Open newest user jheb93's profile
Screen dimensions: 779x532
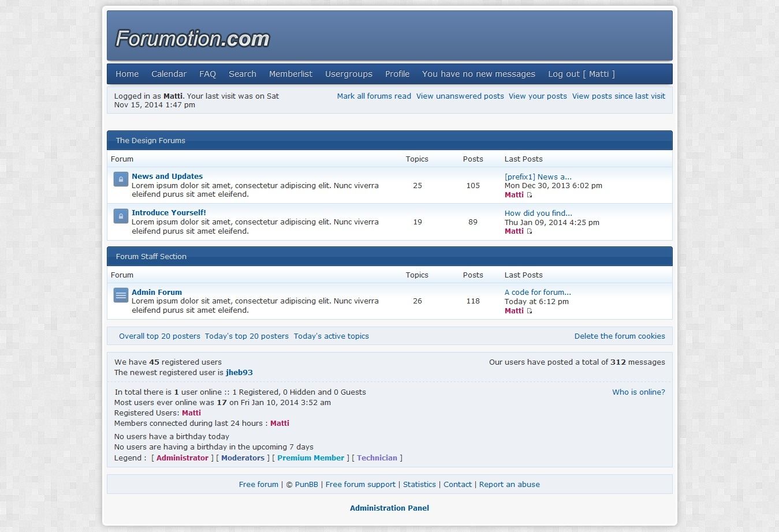(x=239, y=373)
